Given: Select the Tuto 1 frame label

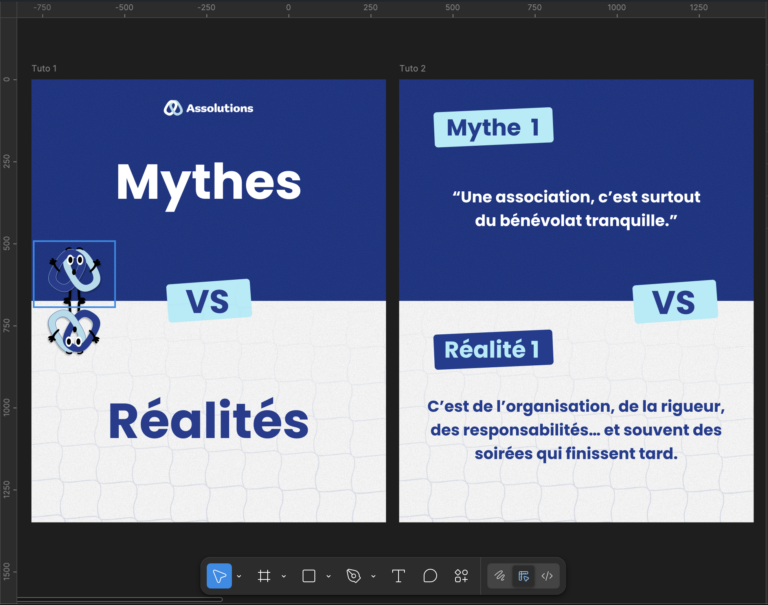Looking at the screenshot, I should click(x=44, y=69).
